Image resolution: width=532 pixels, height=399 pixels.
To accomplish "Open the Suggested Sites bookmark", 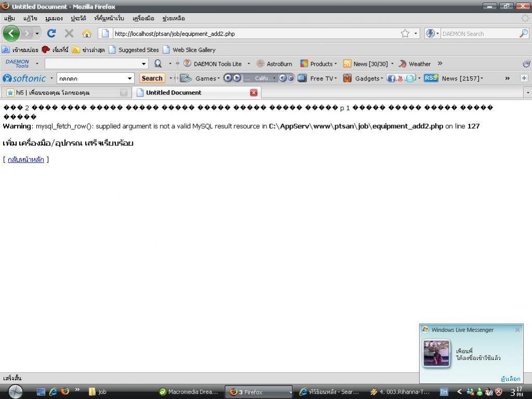I will click(134, 50).
